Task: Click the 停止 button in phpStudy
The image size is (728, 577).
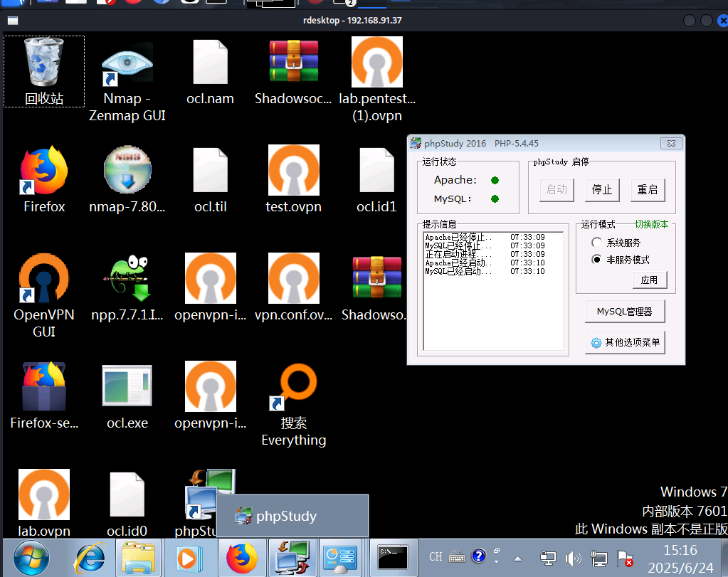Action: [x=602, y=189]
